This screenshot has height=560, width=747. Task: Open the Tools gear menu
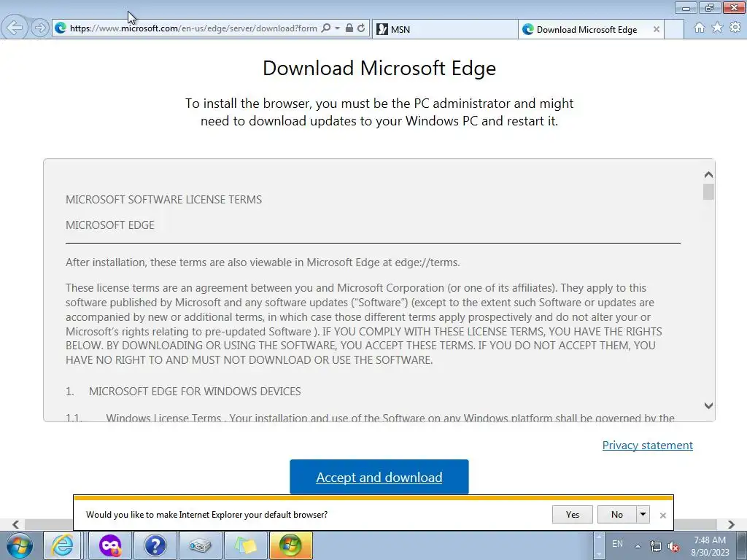click(735, 28)
